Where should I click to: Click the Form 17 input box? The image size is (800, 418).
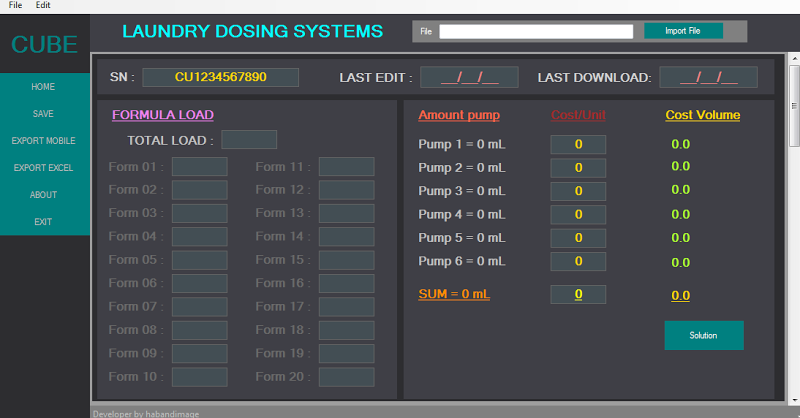coord(346,307)
